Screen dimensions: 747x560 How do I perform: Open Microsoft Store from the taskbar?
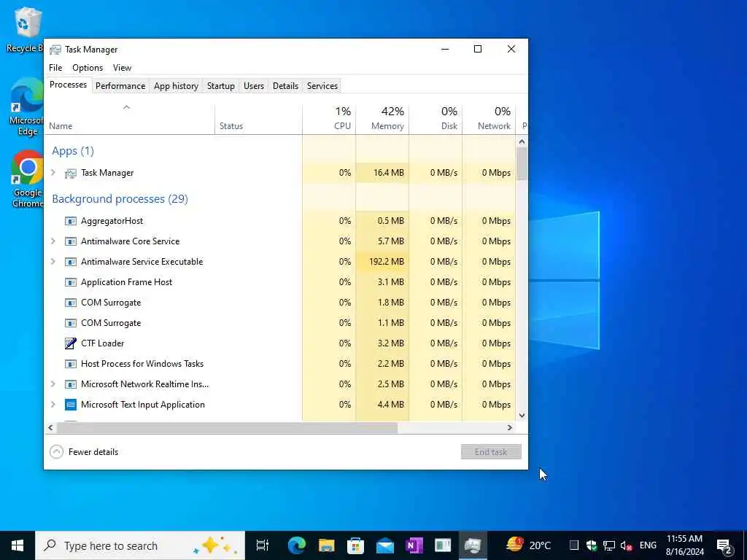coord(355,545)
